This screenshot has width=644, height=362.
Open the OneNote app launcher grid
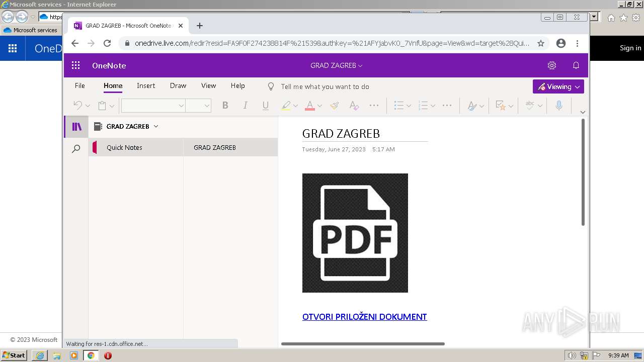point(76,65)
